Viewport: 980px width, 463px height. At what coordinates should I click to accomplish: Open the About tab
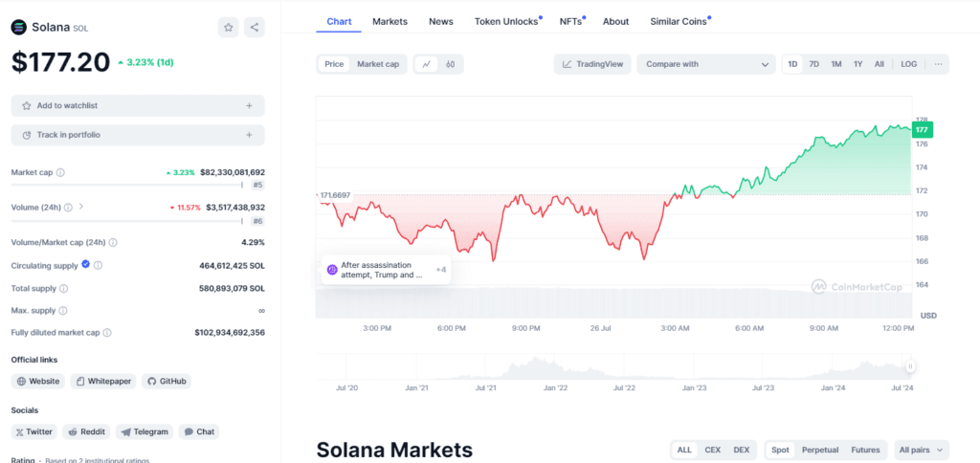pyautogui.click(x=615, y=21)
